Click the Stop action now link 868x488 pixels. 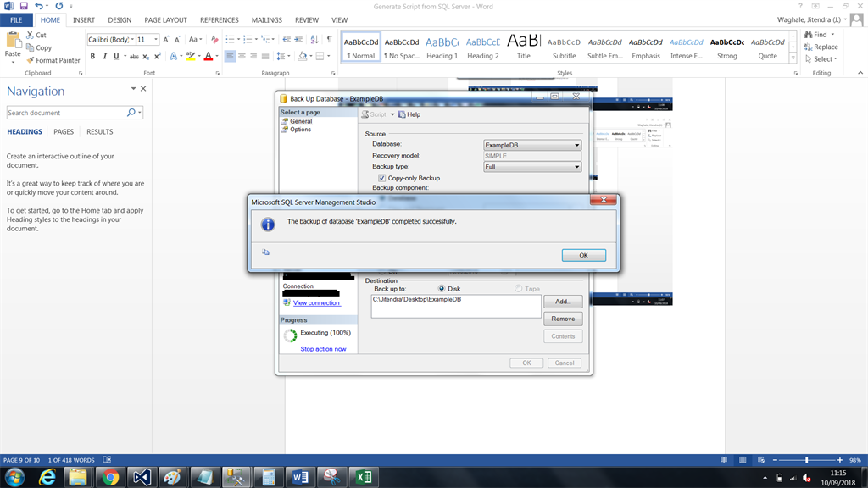tap(323, 349)
